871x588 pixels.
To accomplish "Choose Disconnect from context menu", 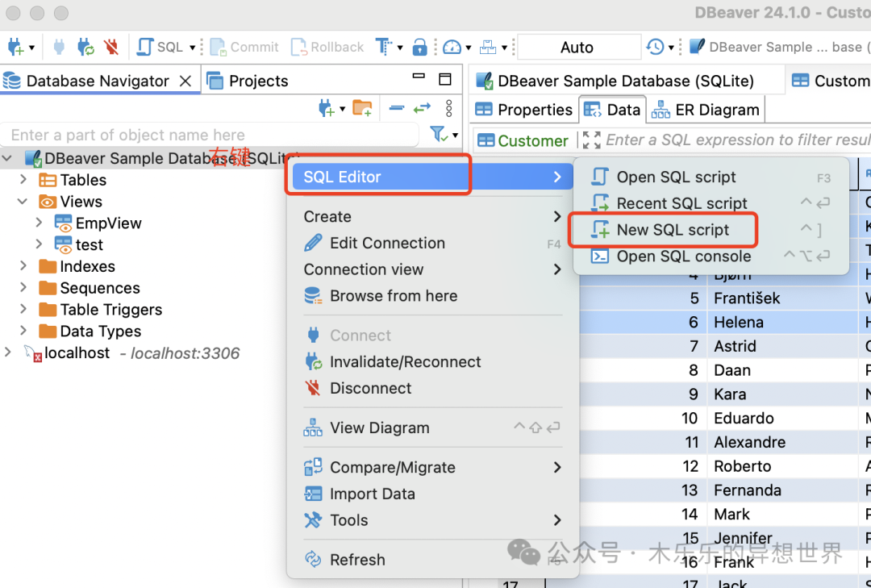I will [433, 388].
